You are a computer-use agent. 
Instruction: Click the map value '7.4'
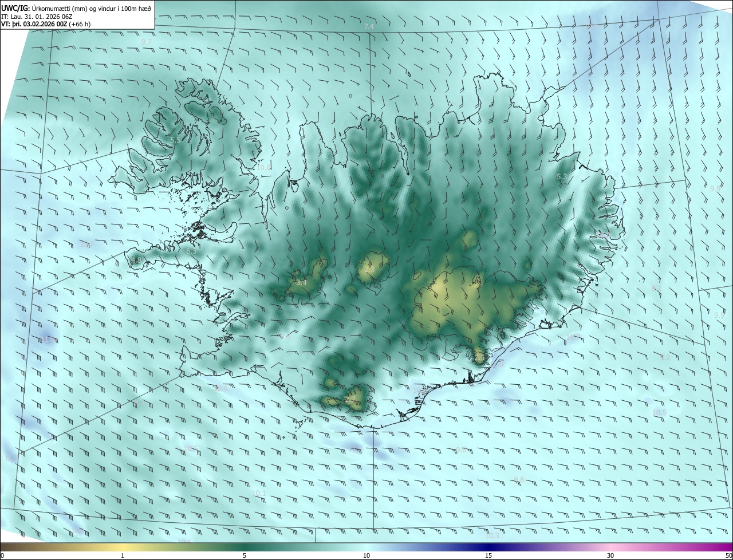pos(369,27)
